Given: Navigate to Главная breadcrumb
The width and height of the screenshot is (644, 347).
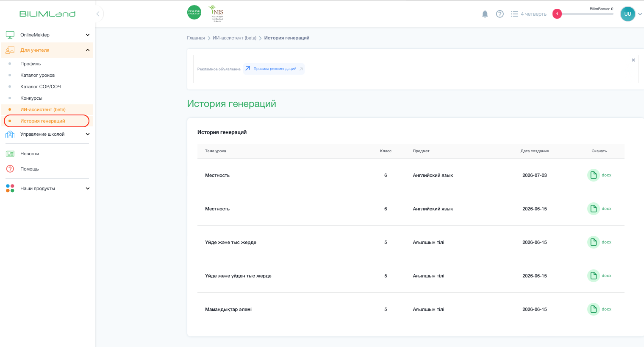Looking at the screenshot, I should (x=196, y=38).
